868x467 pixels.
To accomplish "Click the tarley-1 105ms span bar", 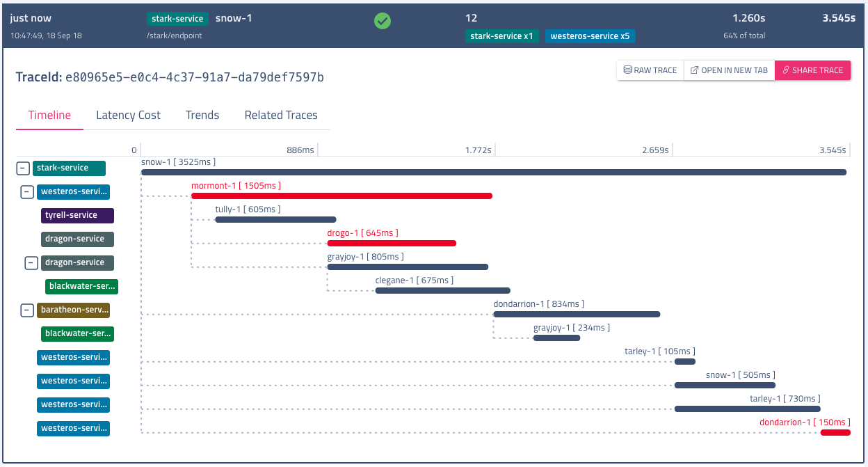I will [685, 361].
